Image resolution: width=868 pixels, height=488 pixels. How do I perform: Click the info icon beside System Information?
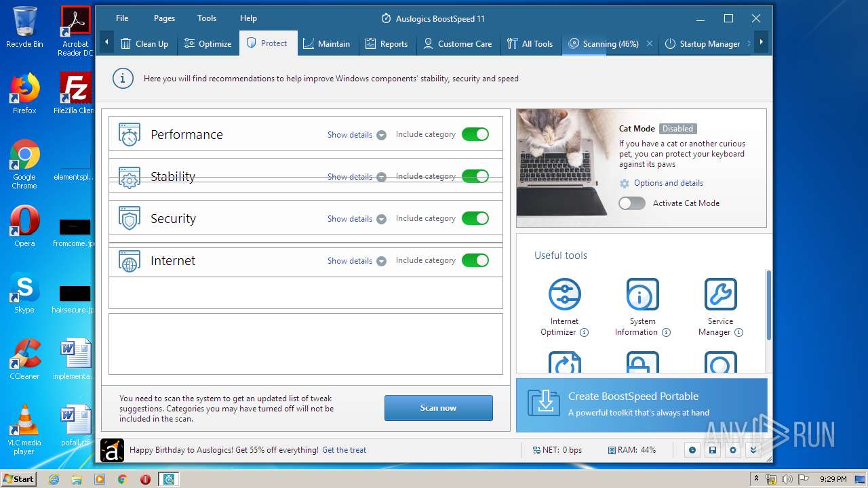point(666,332)
